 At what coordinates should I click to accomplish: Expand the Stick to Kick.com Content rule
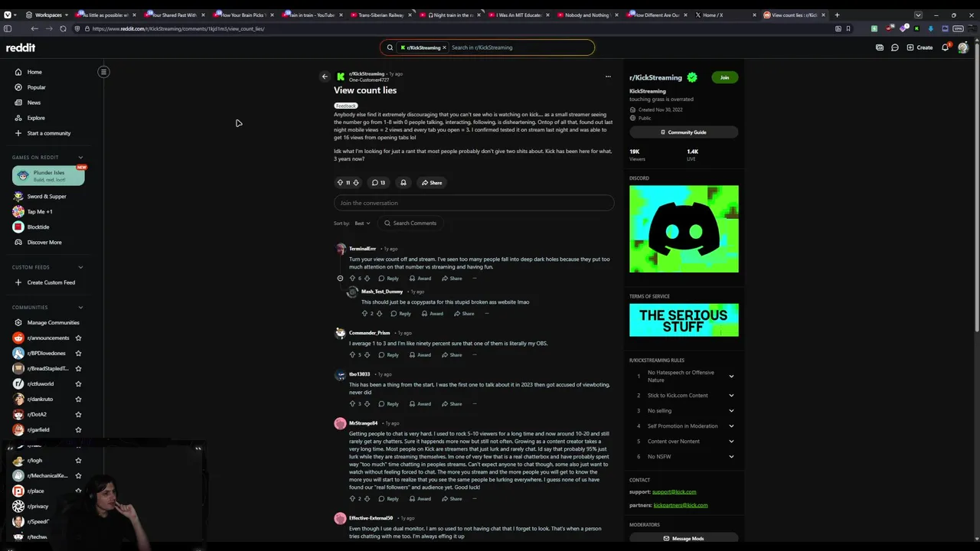pos(731,396)
